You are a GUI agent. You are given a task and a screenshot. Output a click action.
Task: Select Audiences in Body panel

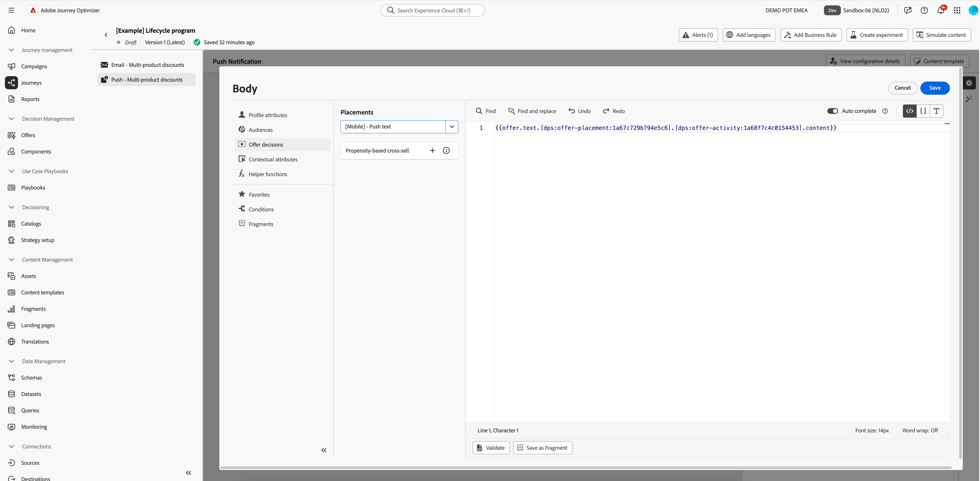tap(283, 130)
